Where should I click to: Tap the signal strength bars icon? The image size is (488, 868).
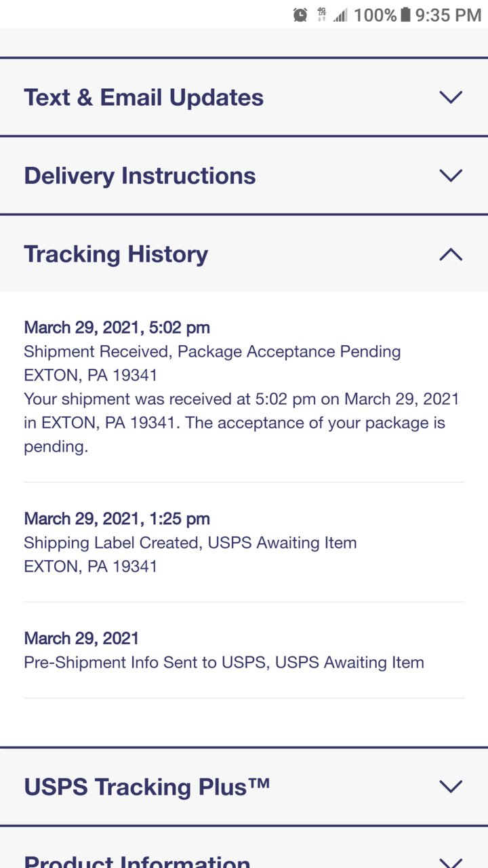pos(340,15)
